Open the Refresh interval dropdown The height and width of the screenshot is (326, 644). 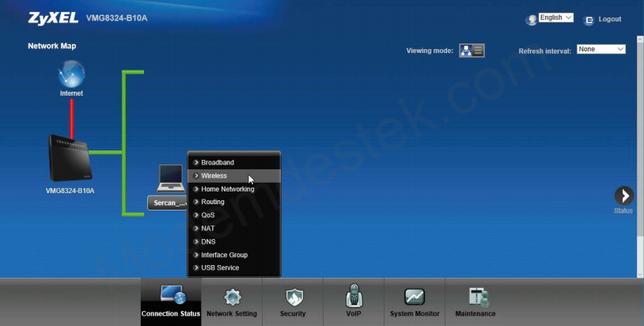click(x=600, y=49)
